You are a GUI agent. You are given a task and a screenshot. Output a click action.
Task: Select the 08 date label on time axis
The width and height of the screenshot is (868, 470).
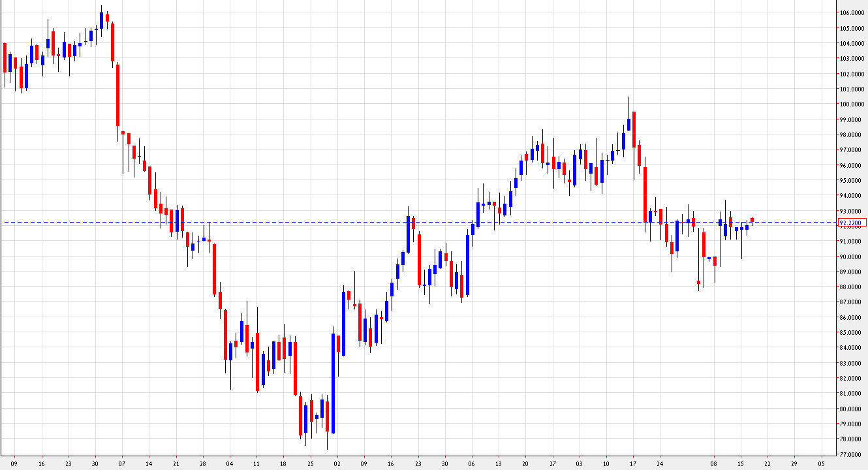pyautogui.click(x=713, y=463)
